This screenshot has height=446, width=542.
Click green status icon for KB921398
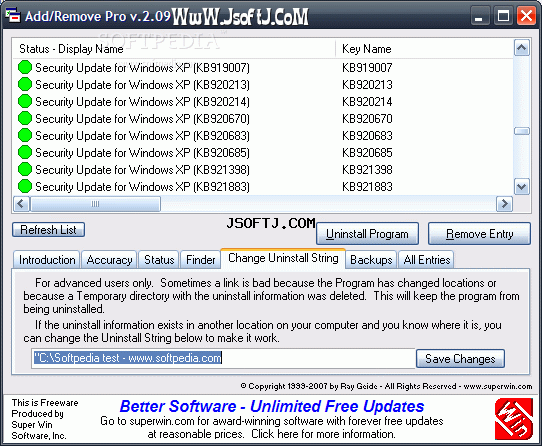coord(25,169)
